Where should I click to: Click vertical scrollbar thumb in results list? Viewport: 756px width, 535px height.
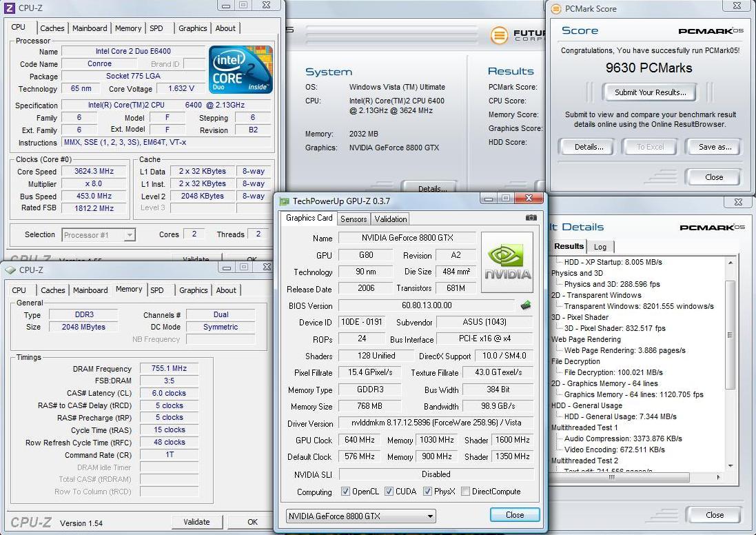[730, 334]
